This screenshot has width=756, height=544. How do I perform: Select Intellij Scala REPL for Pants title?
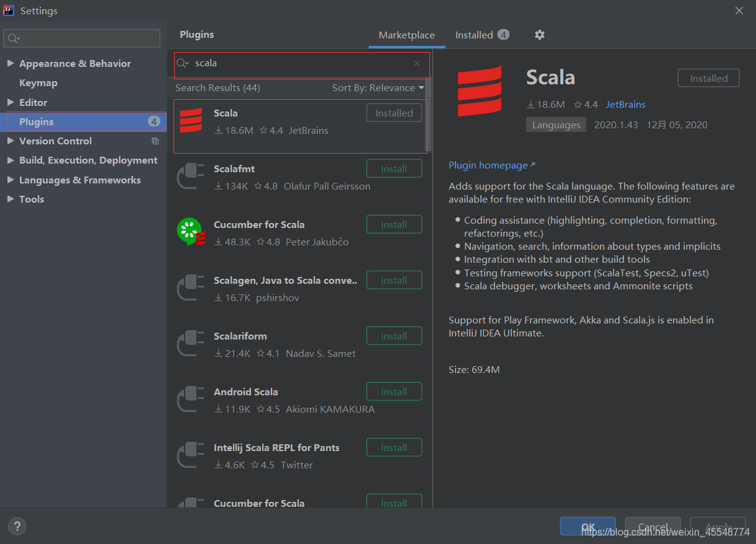(x=276, y=448)
